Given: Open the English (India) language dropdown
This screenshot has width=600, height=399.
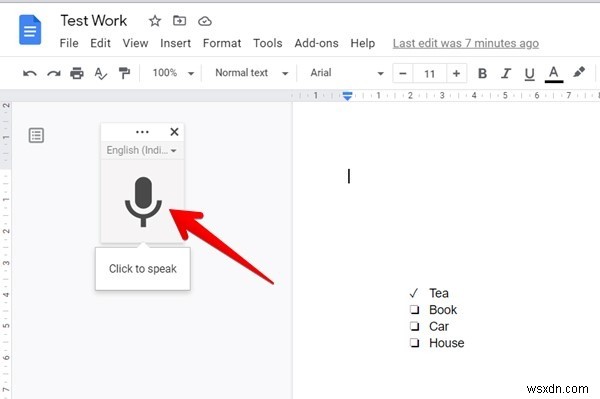Looking at the screenshot, I should coord(142,150).
